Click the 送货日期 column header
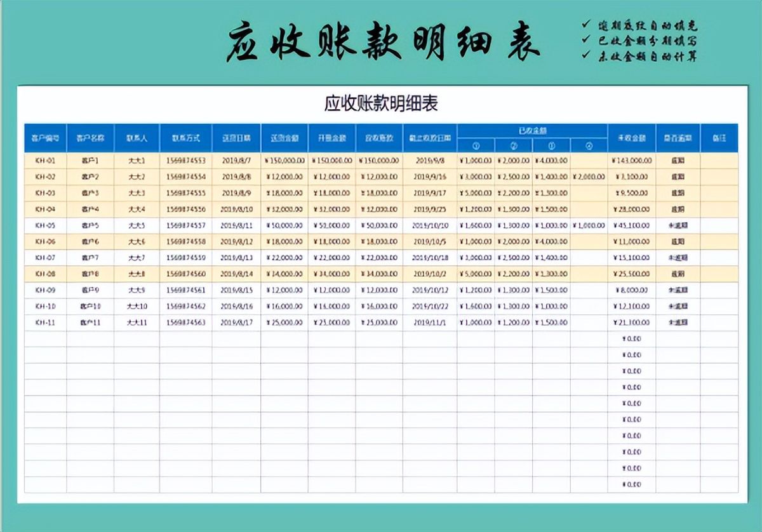 coord(234,138)
